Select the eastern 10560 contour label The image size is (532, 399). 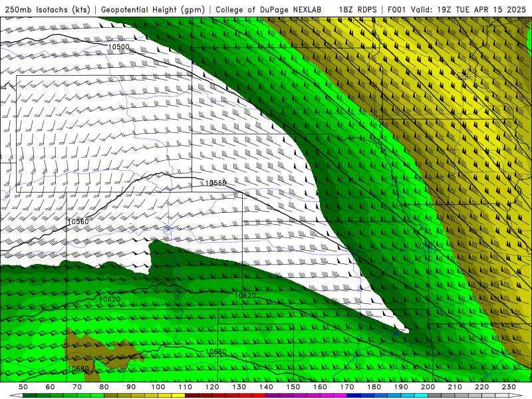click(x=215, y=183)
